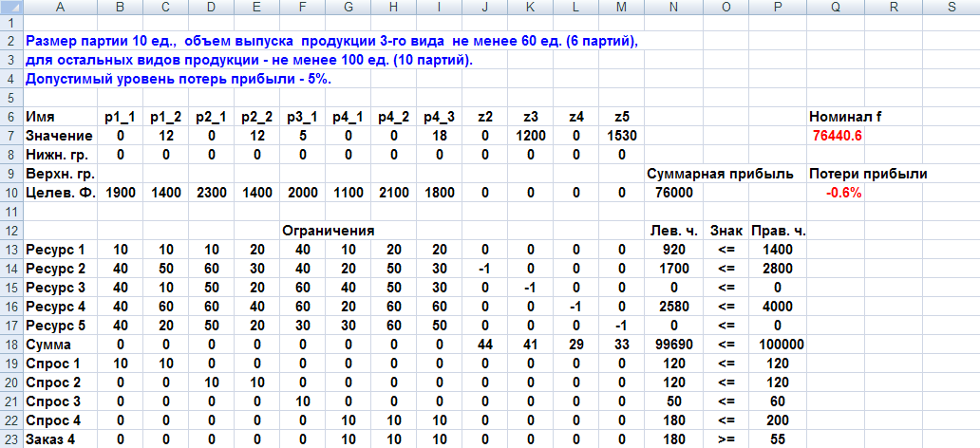Select the '>=' sign cell
This screenshot has height=448, width=980.
(726, 439)
